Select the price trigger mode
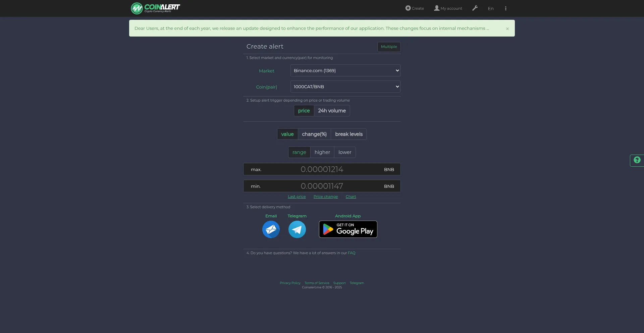The height and width of the screenshot is (333, 644). tap(304, 111)
